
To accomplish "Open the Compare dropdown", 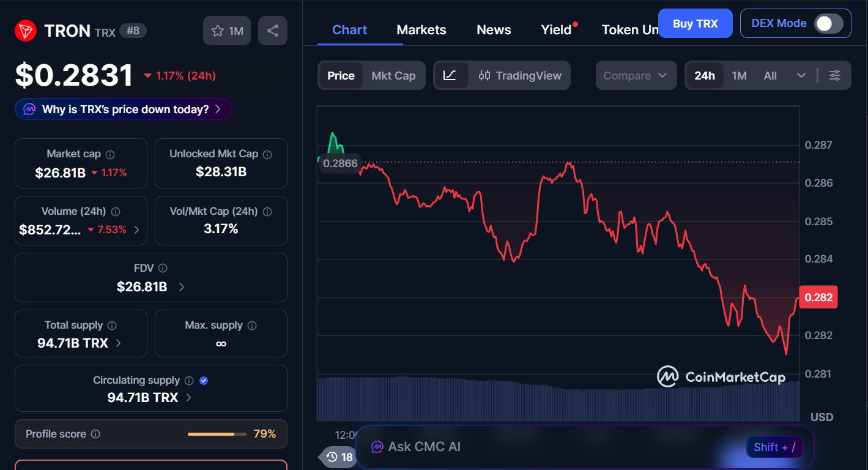I will [636, 75].
